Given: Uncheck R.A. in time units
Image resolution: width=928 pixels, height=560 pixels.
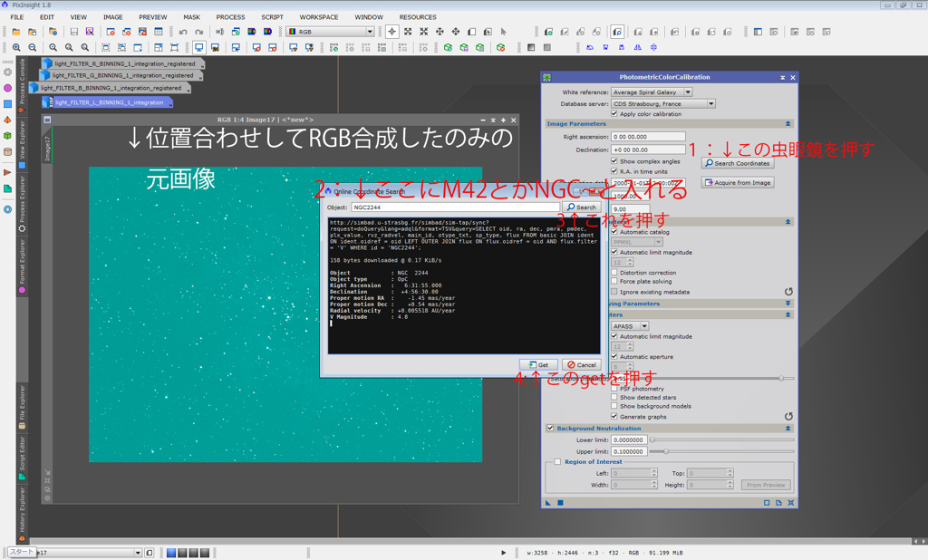Looking at the screenshot, I should (614, 171).
